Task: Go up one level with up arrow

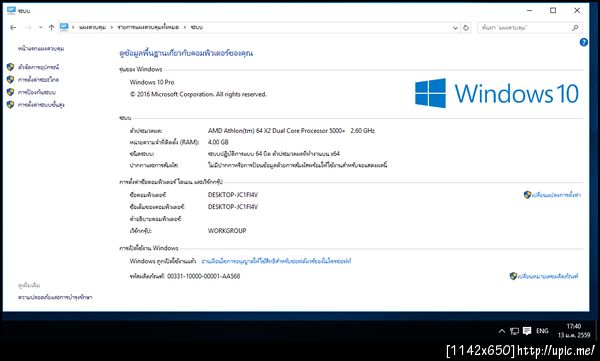Action: (x=51, y=28)
